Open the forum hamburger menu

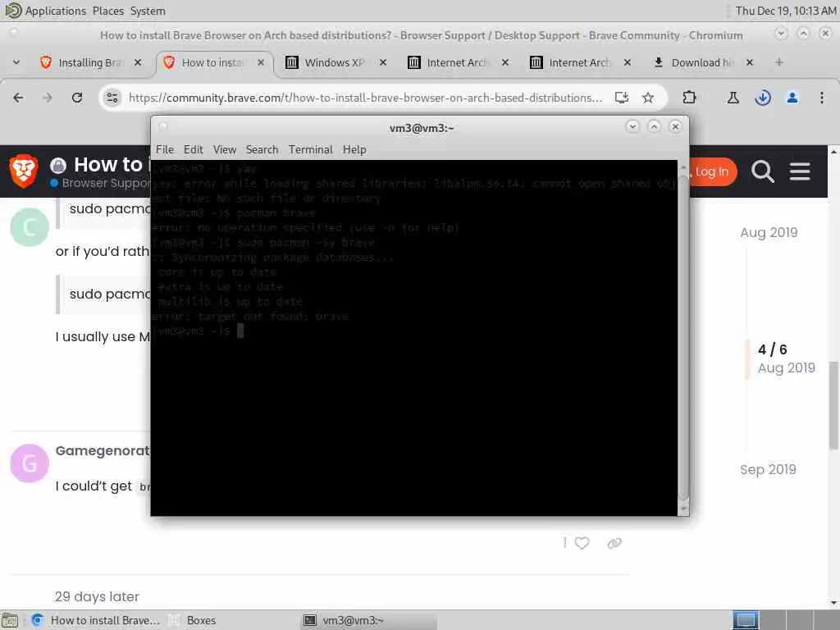tap(799, 171)
